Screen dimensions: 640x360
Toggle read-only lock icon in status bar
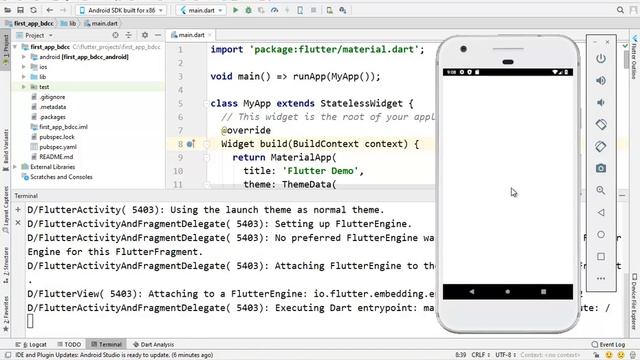point(596,355)
